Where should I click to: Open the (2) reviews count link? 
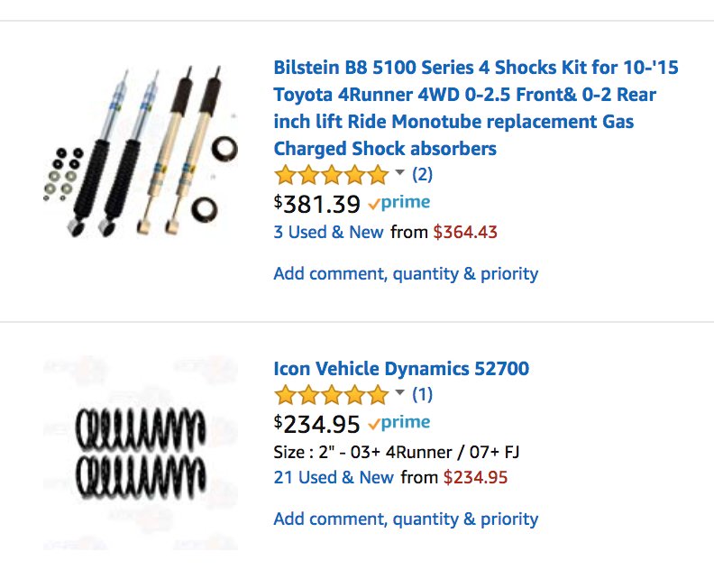coord(422,174)
